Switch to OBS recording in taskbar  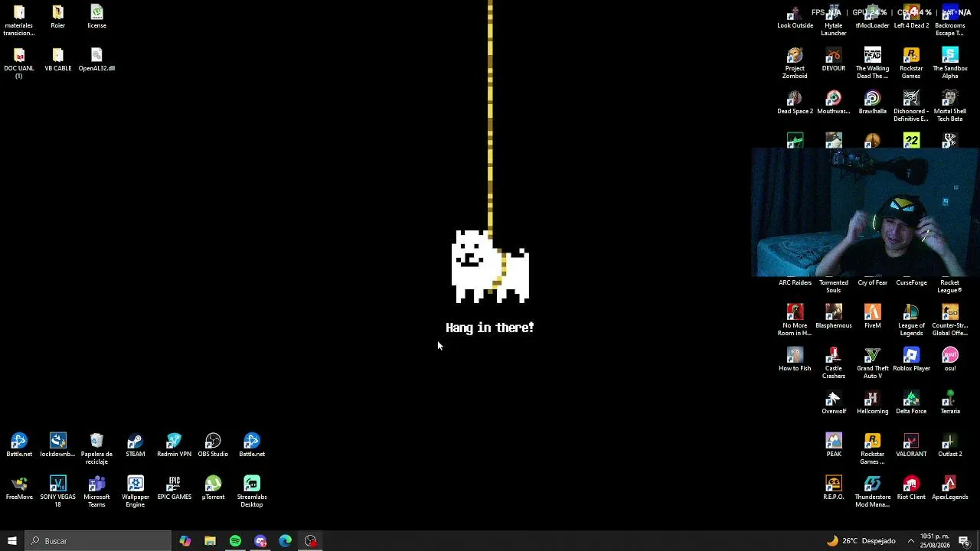pyautogui.click(x=311, y=541)
